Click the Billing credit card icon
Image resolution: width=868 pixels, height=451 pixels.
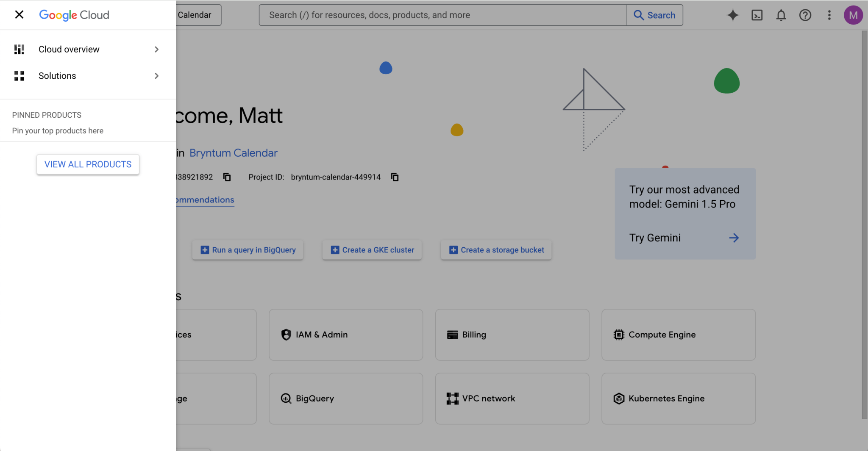[x=453, y=335]
